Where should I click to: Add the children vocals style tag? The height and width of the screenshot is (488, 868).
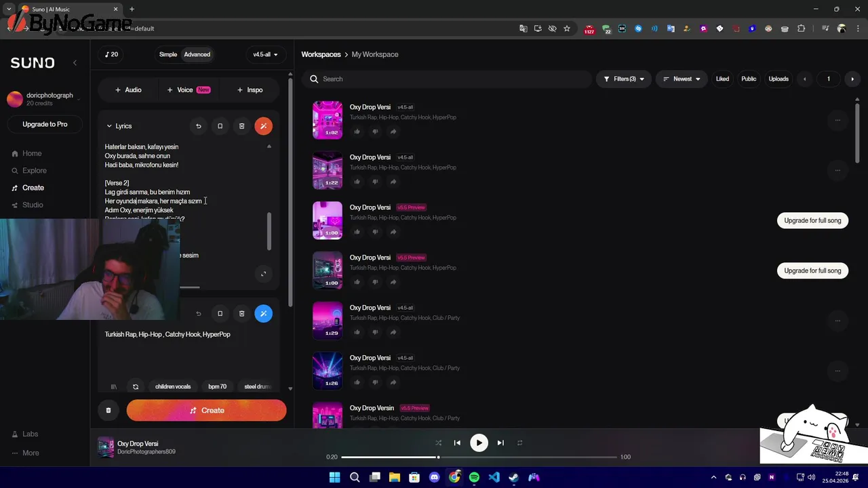point(173,386)
